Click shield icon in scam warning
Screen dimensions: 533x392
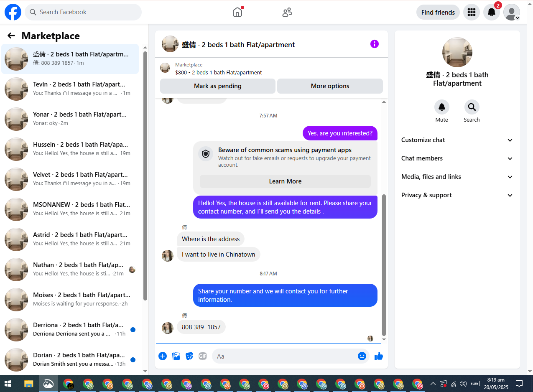205,154
